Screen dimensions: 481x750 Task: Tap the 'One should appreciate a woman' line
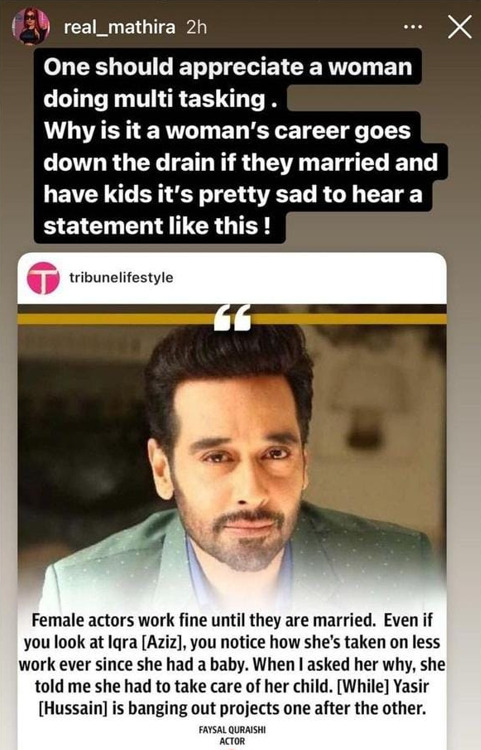pos(228,67)
